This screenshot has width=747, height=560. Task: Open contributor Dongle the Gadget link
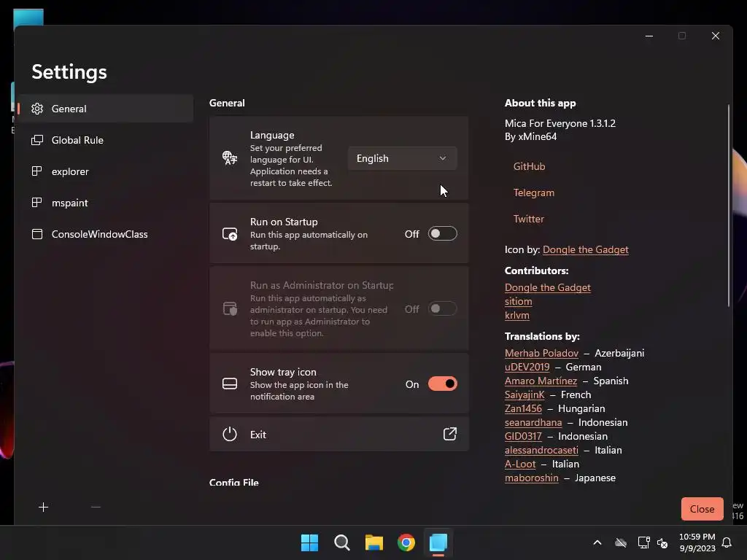(x=547, y=287)
